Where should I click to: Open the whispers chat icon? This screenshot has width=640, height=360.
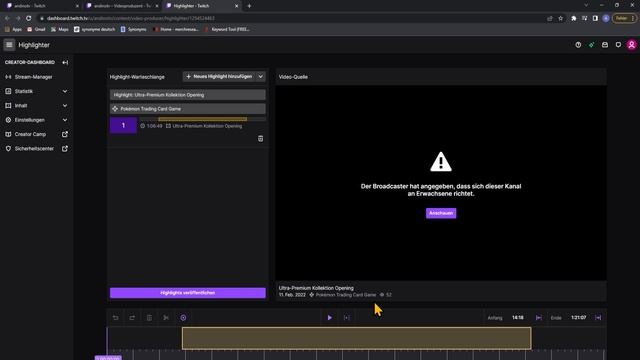click(x=618, y=45)
